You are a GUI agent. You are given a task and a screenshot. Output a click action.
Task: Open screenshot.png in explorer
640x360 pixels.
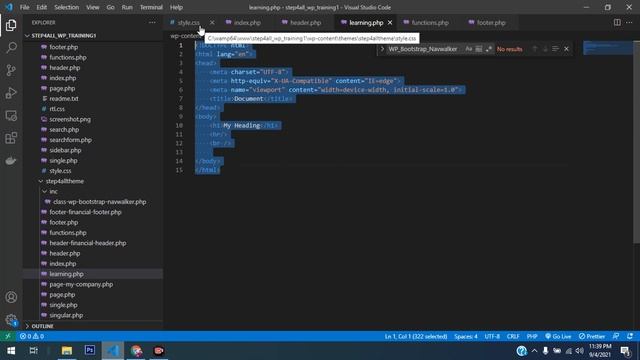click(70, 119)
